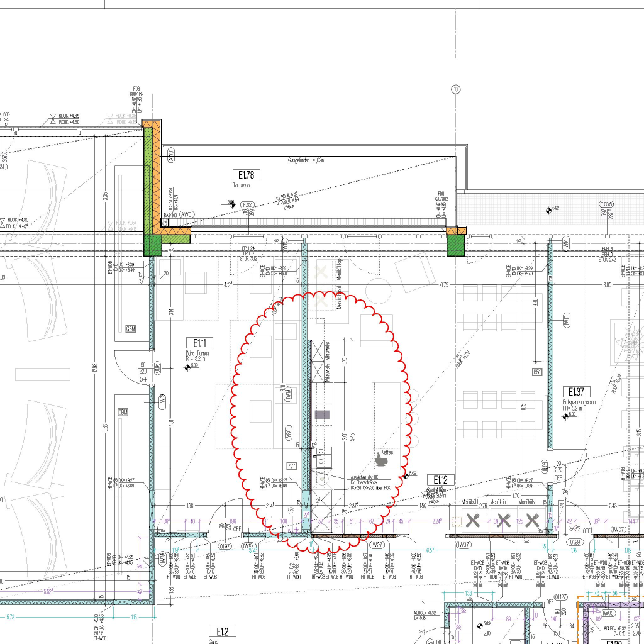Click the Terrasse room name
644x644 pixels.
click(x=241, y=186)
